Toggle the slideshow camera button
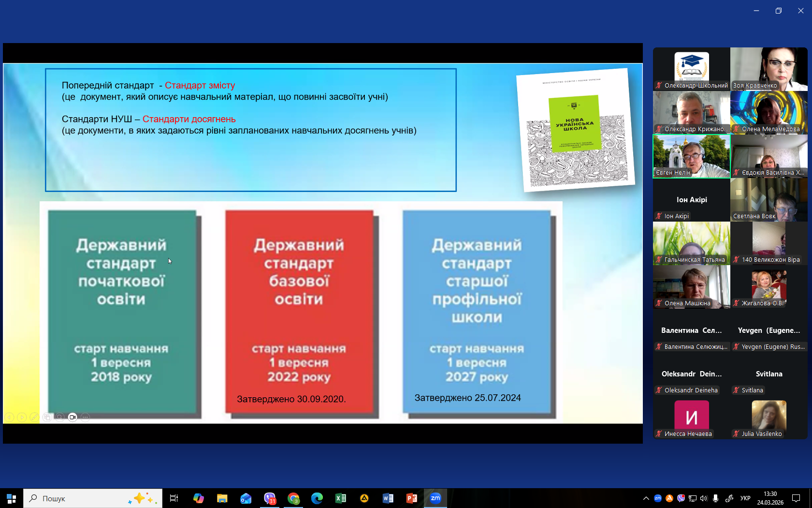 (72, 417)
